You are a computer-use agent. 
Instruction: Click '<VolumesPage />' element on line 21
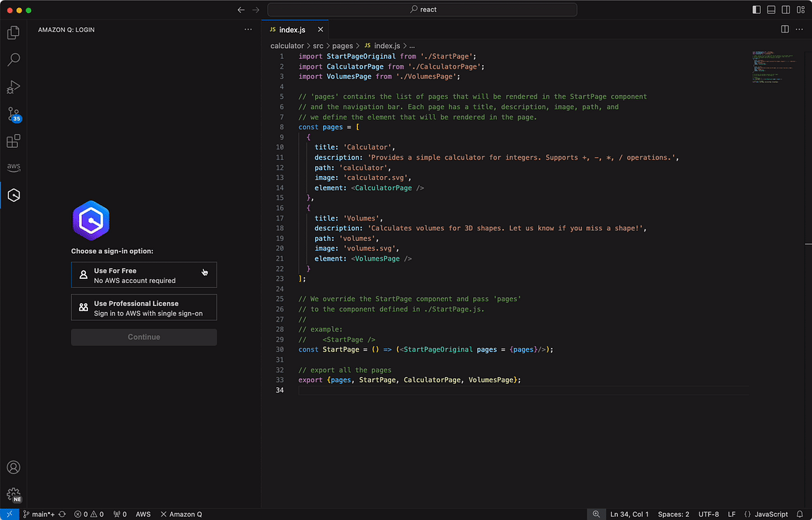pos(381,259)
